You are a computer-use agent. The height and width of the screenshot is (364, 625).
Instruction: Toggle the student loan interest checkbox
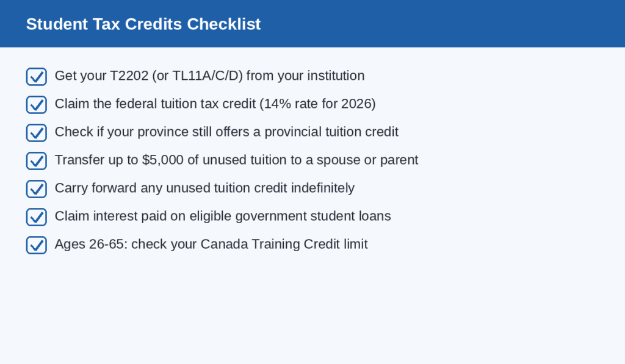[37, 217]
